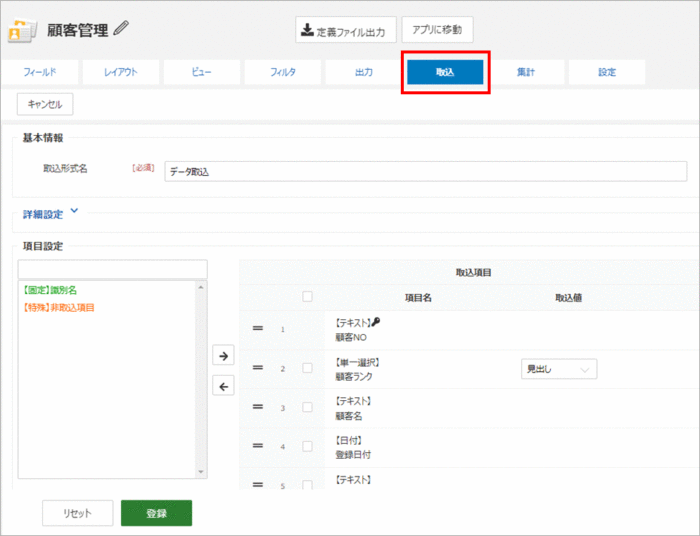
Task: Click the 顧客NO item name text
Action: pos(351,337)
